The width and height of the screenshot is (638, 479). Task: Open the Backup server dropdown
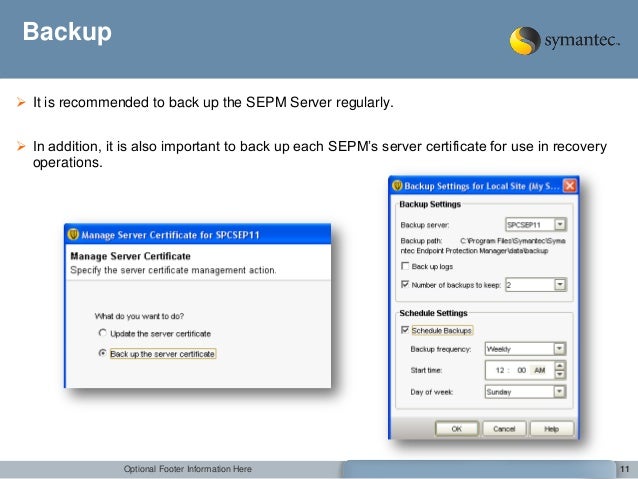(x=560, y=224)
